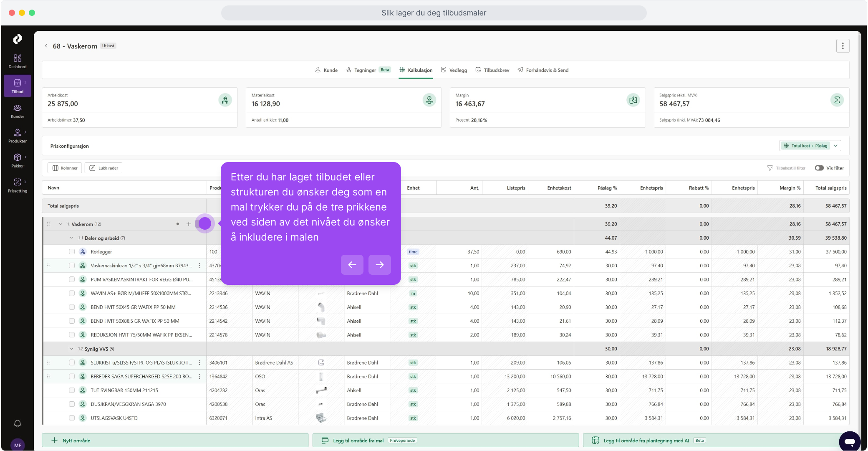Open the three-dot menu for the offer

[843, 46]
